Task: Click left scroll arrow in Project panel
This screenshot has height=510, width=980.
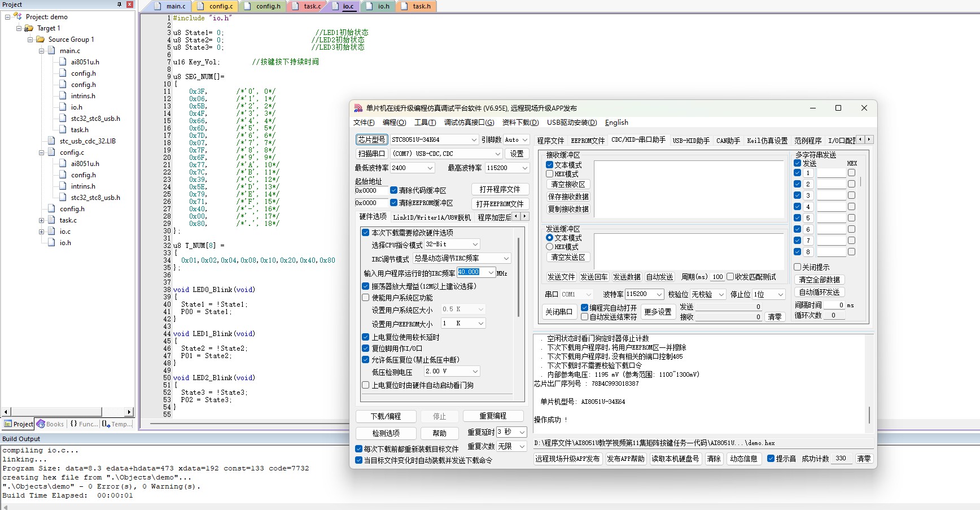Action: click(x=6, y=412)
